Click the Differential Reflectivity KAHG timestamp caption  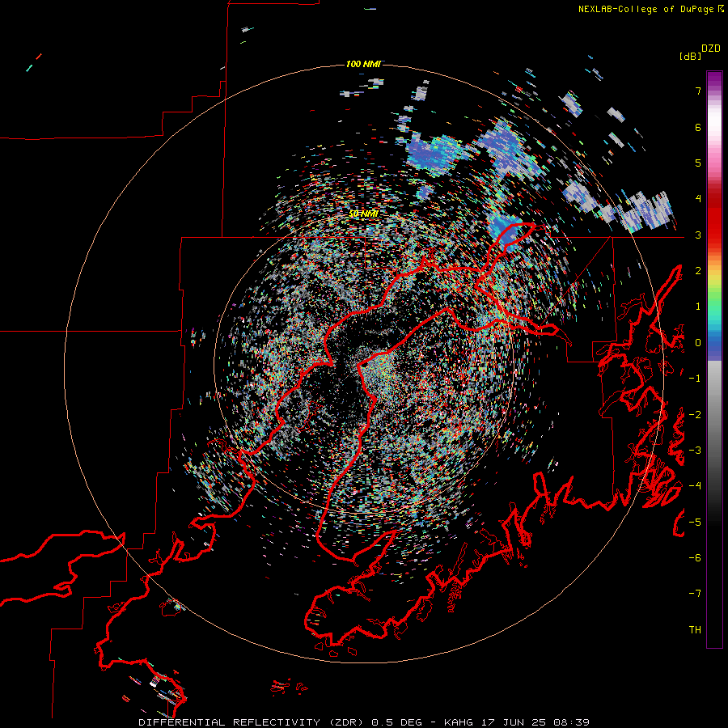364,722
